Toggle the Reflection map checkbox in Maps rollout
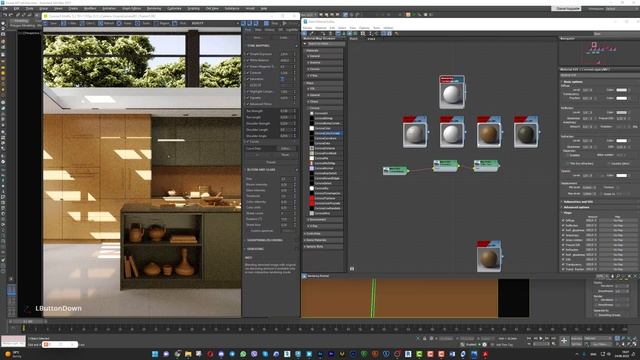Viewport: 640px width, 360px height. pyautogui.click(x=563, y=225)
